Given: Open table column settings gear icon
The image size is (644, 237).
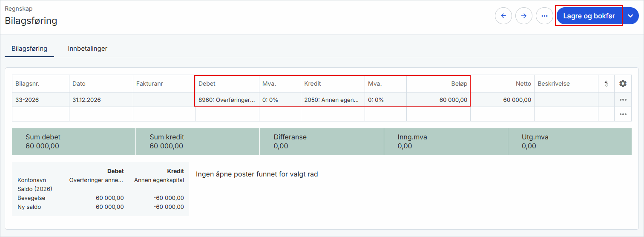Looking at the screenshot, I should 623,84.
